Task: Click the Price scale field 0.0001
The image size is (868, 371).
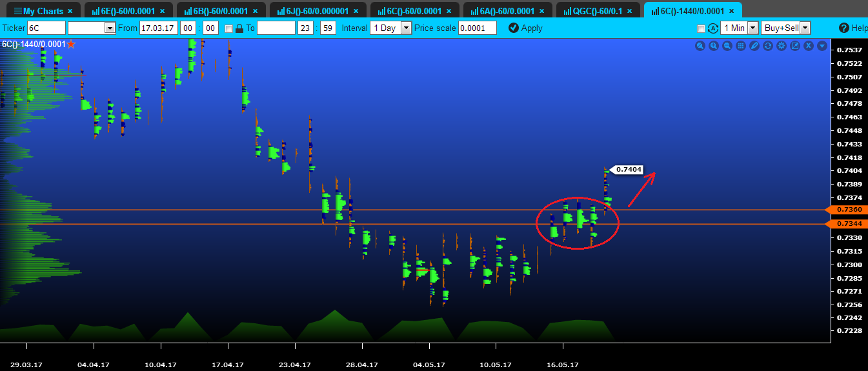Action: point(477,28)
